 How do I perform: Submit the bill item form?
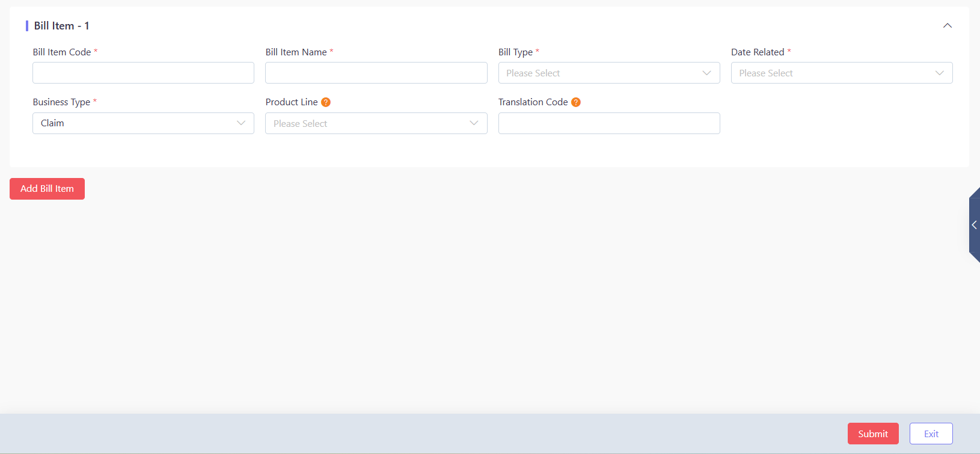(x=873, y=434)
